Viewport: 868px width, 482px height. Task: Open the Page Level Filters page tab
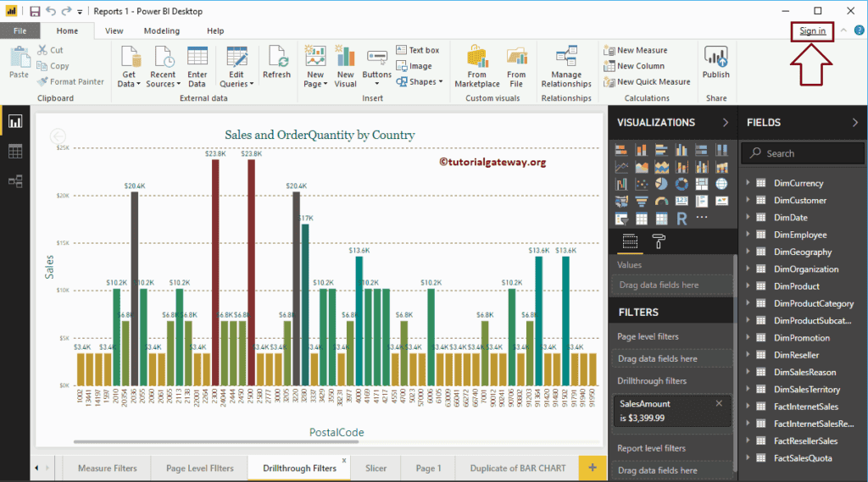[x=200, y=468]
